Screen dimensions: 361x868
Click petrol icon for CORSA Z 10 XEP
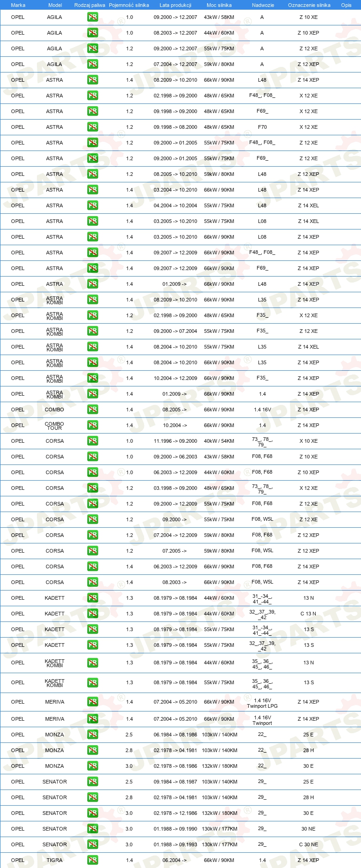point(92,472)
